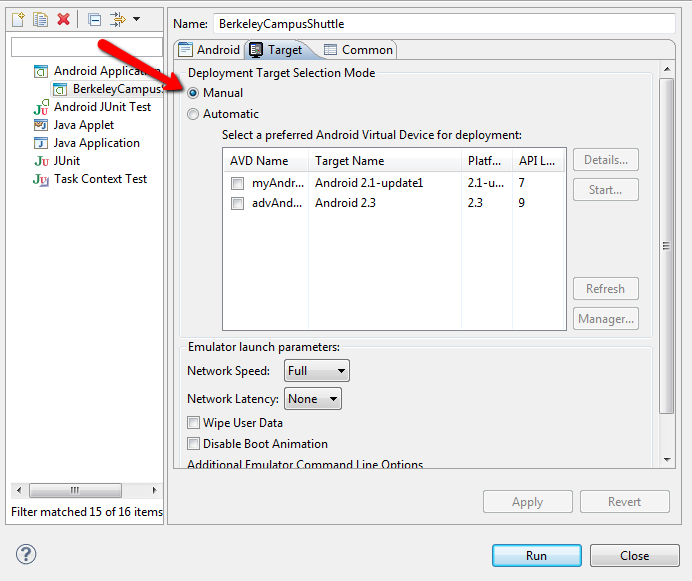Click the duplicate launch configuration icon
The width and height of the screenshot is (692, 581).
tap(40, 20)
